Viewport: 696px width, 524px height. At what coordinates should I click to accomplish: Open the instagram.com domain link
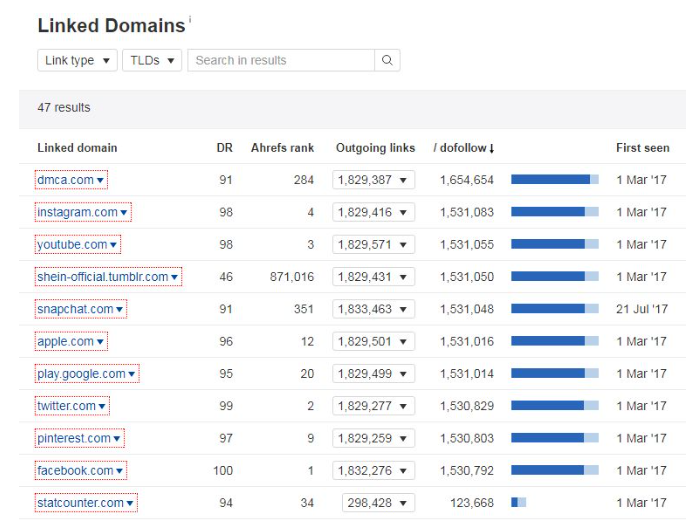(x=77, y=212)
